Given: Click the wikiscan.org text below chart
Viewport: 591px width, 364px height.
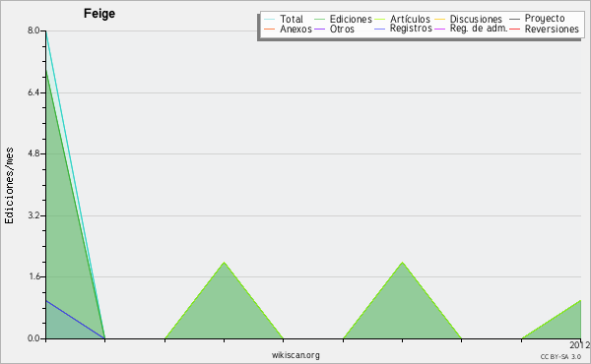Looking at the screenshot, I should pos(295,355).
